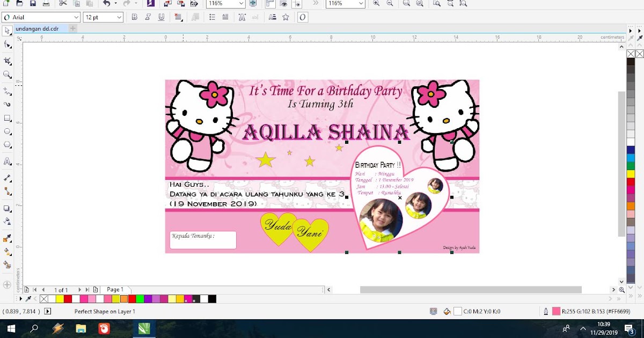
Task: Click the Publish to PDF icon
Action: tap(193, 3)
